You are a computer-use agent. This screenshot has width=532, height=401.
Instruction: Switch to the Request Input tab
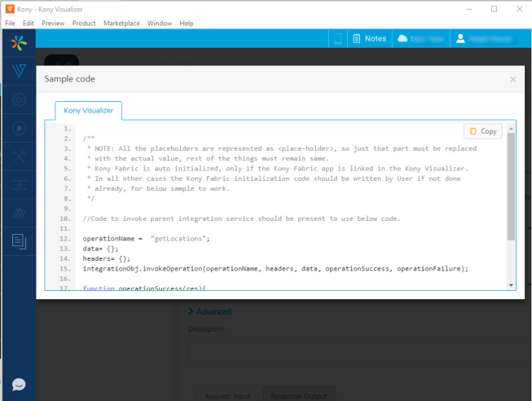(x=227, y=394)
